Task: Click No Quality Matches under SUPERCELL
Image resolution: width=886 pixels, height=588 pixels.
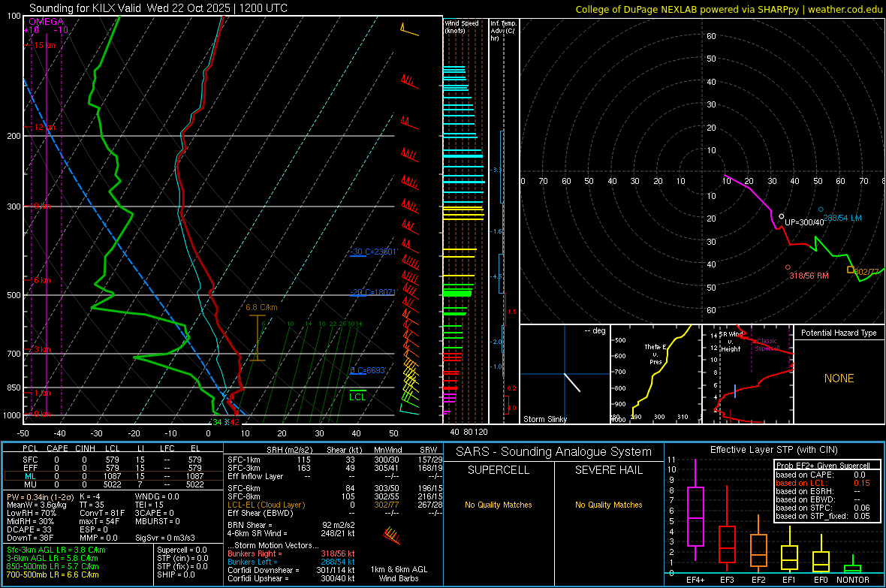Action: [499, 505]
